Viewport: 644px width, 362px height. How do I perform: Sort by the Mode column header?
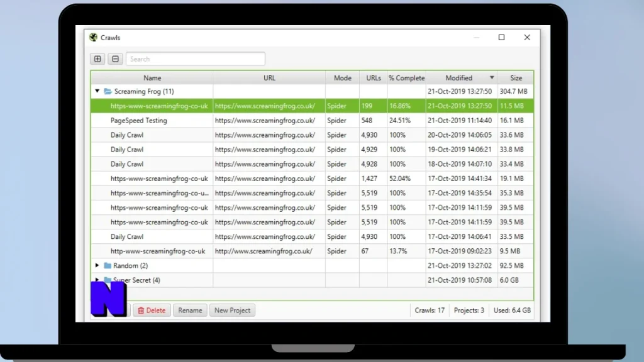[x=343, y=77]
